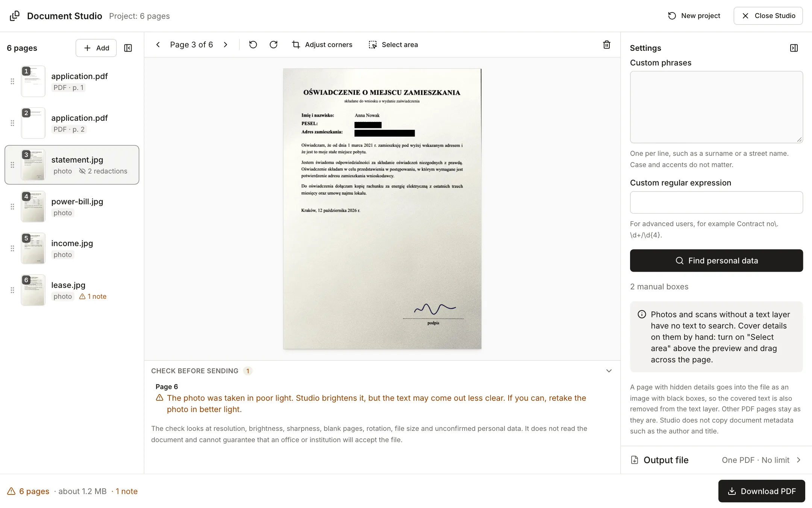The height and width of the screenshot is (508, 812).
Task: Grab drag handle of lease.jpg
Action: click(x=12, y=290)
